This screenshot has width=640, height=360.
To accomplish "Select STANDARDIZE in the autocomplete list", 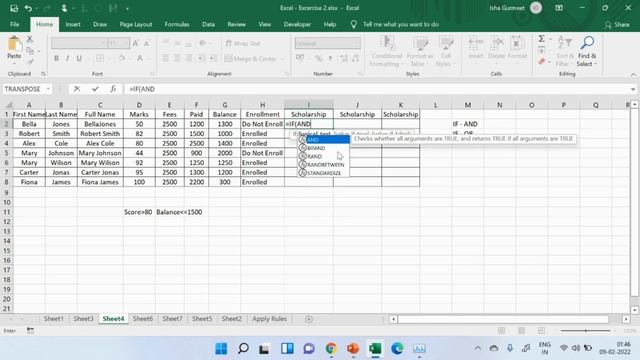I will (x=324, y=173).
